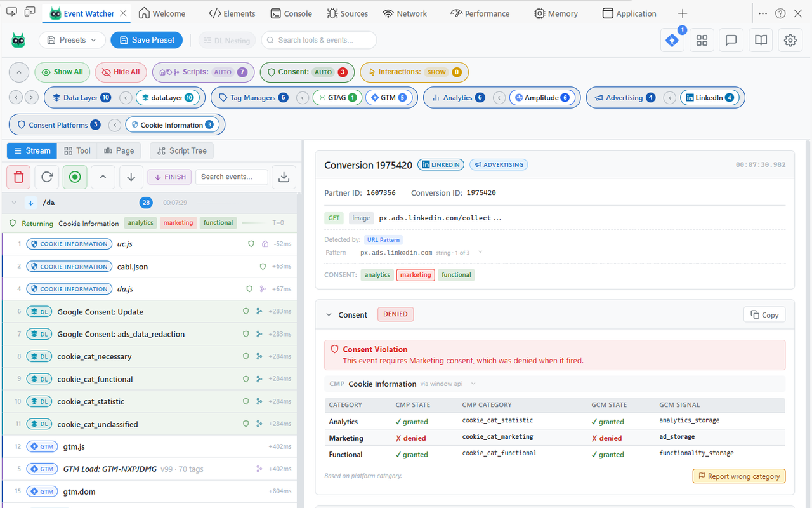Switch to the Tool tab
812x508 pixels.
pos(77,150)
